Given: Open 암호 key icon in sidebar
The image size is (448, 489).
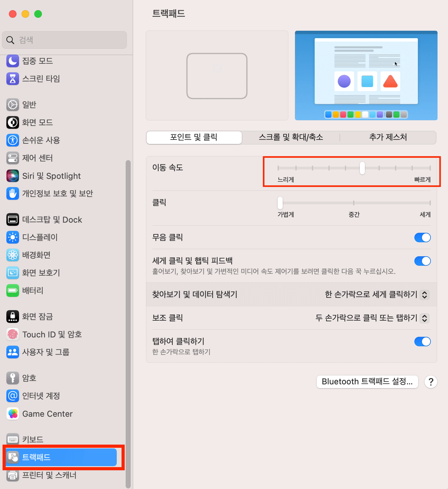Looking at the screenshot, I should (13, 378).
